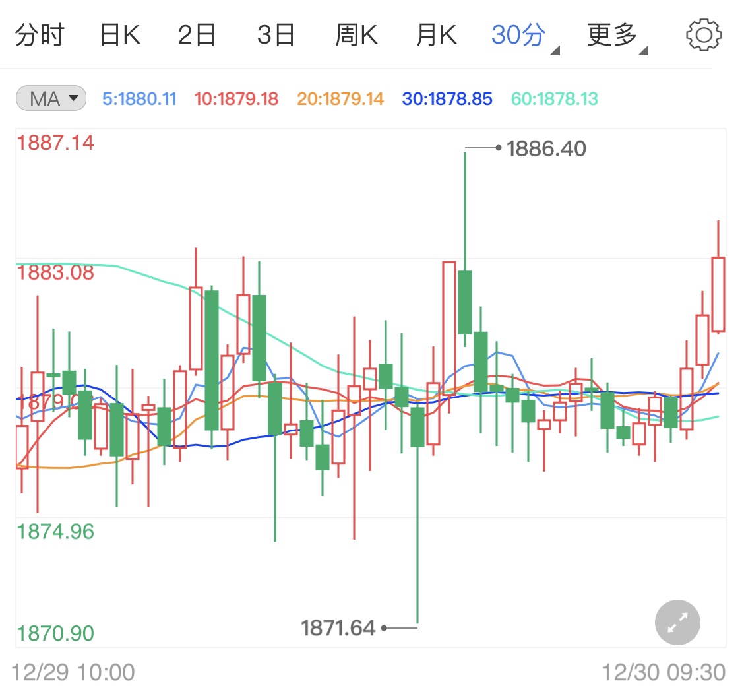Select the 2日 chart tab

197,35
